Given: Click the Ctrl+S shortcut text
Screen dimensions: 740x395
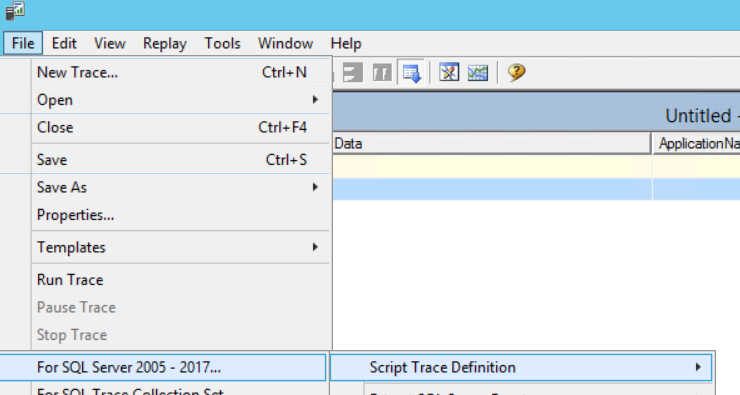Looking at the screenshot, I should tap(286, 160).
